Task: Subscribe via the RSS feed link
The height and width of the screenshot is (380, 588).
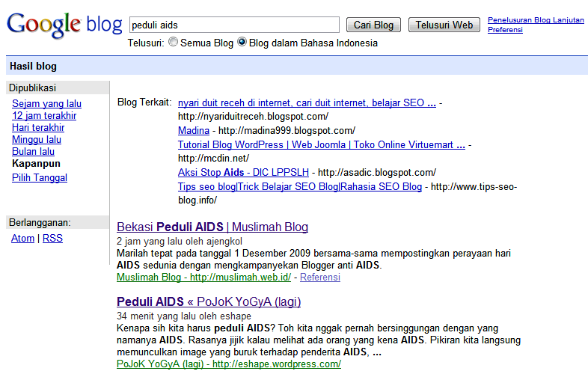Action: pos(52,239)
